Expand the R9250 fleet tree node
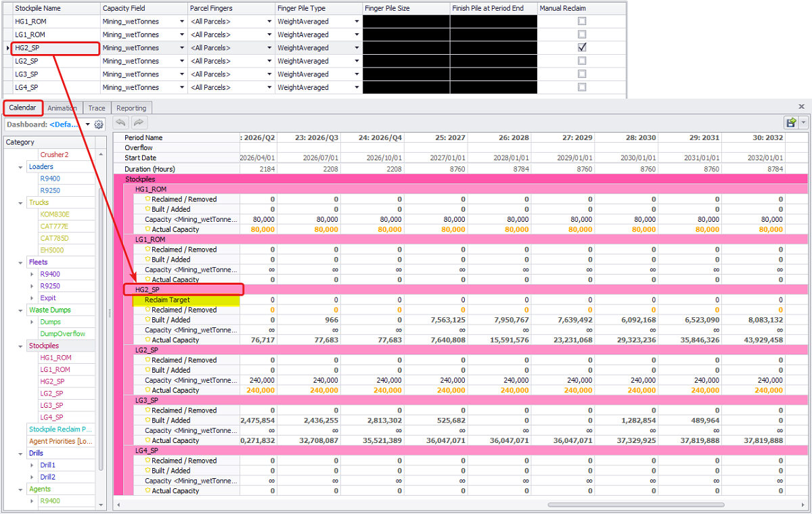Viewport: 812px width, 514px height. coord(32,286)
